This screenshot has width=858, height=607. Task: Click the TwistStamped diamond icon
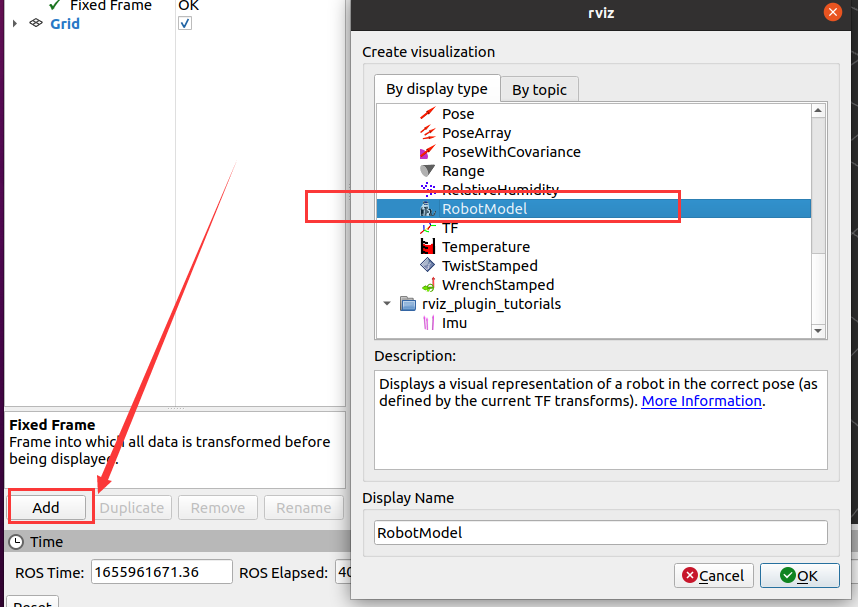(x=427, y=265)
